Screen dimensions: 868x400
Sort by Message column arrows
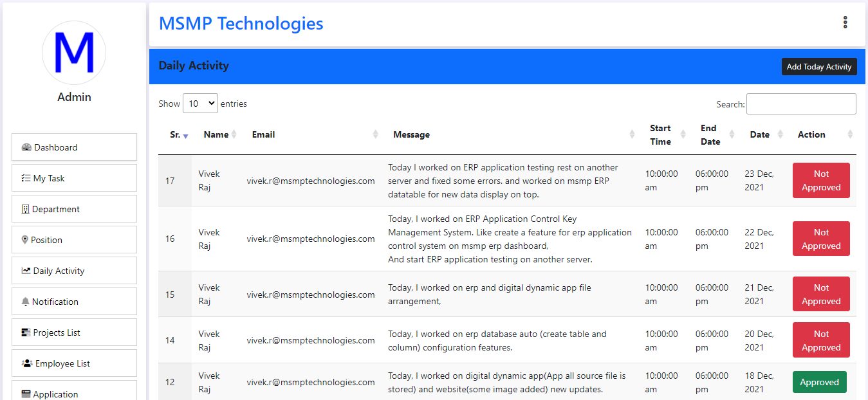click(x=632, y=134)
